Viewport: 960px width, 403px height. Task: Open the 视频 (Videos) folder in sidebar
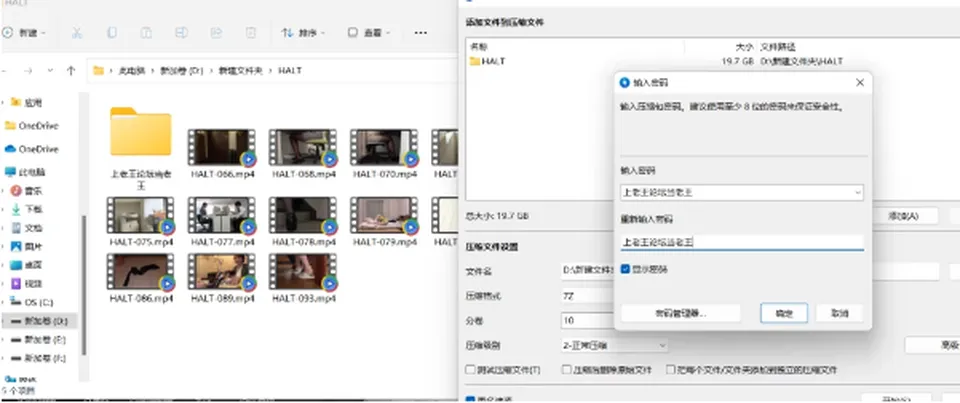pos(28,284)
